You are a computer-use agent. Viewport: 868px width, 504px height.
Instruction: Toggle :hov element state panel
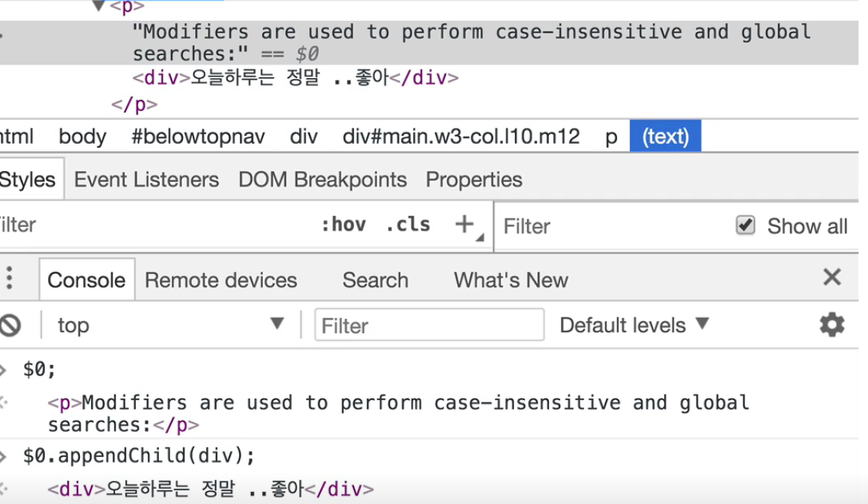click(343, 225)
